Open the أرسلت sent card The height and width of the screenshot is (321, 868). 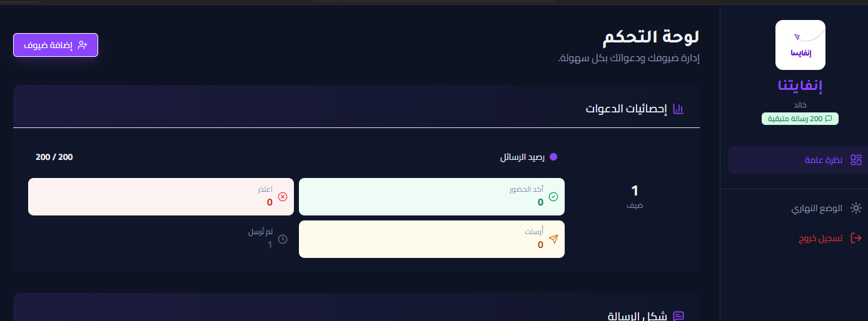[x=431, y=239]
